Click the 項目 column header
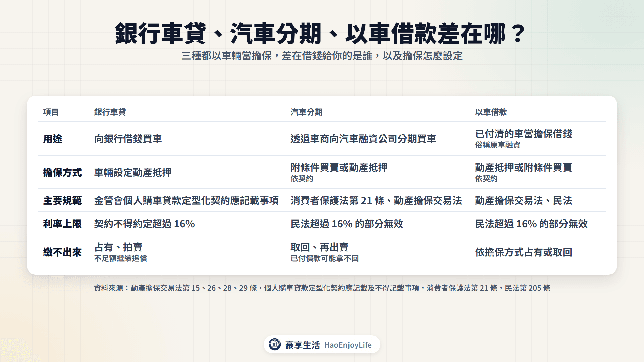Image resolution: width=644 pixels, height=362 pixels. pos(51,112)
